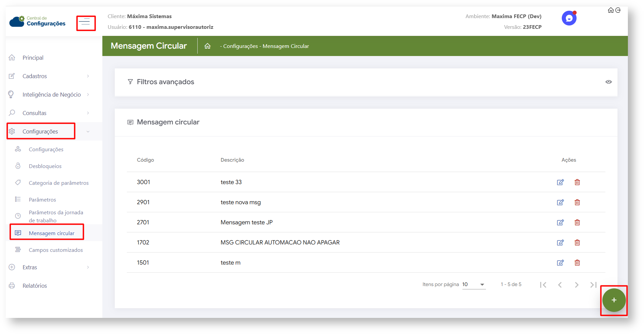Screen dimensions: 644x334
Task: Delete the MSG CIRCULAR AUTOMACAO row
Action: click(577, 242)
